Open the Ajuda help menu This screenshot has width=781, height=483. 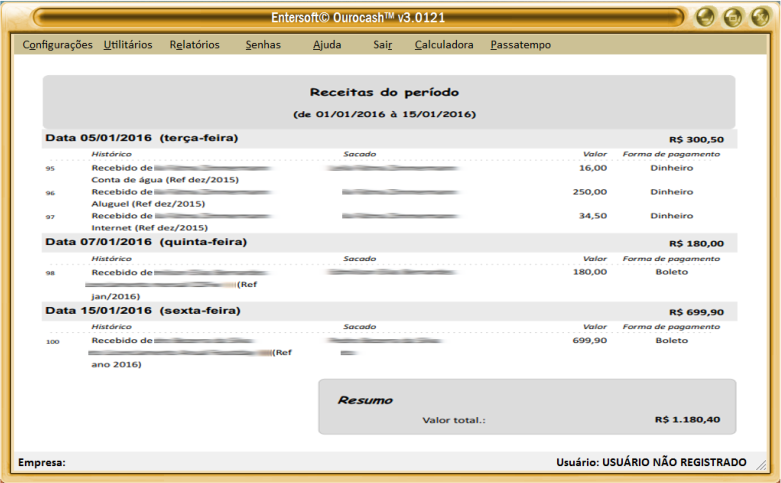coord(327,45)
